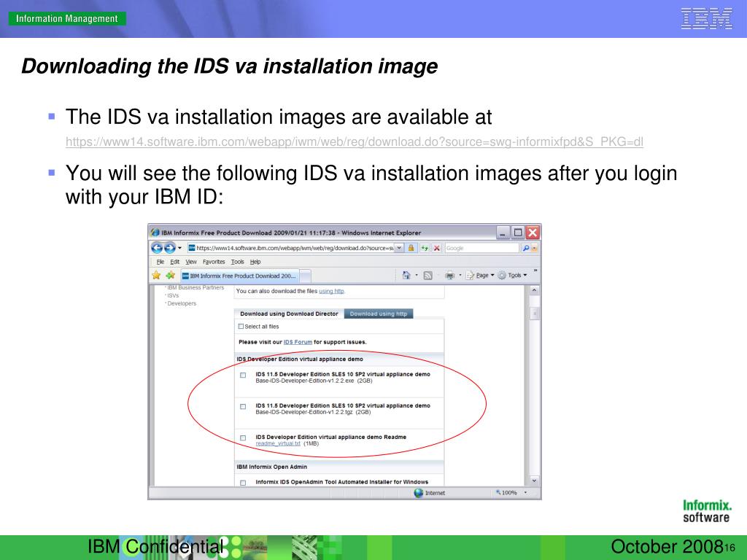Click the Google search box

[x=481, y=248]
